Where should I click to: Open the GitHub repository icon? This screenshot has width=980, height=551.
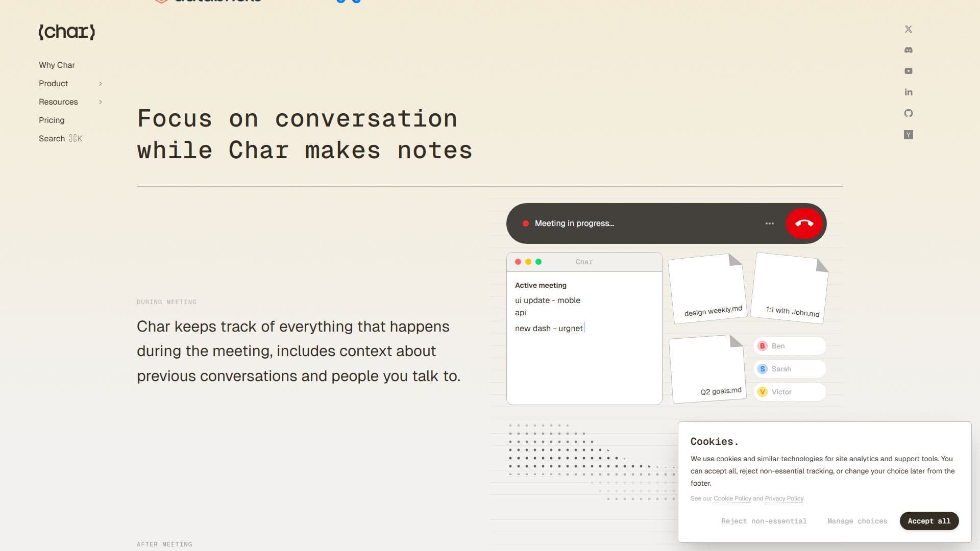click(908, 113)
